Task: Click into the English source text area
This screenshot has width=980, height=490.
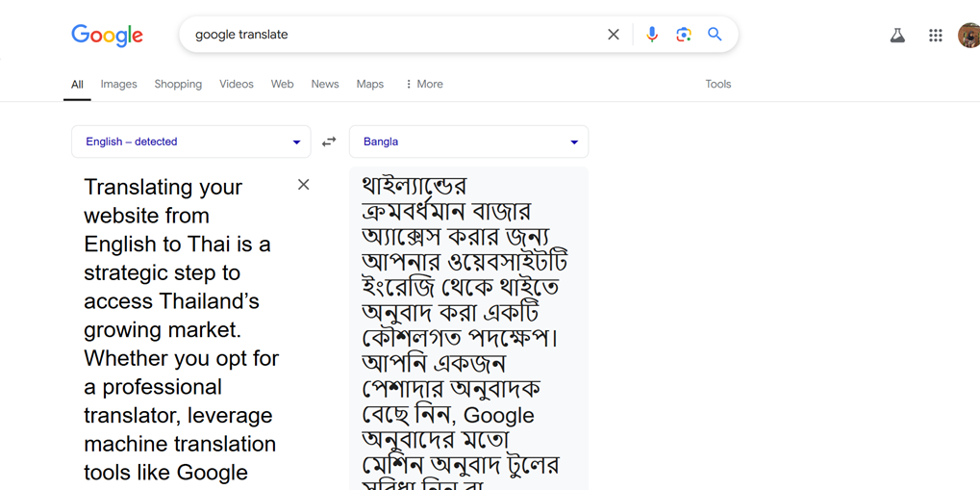Action: [x=181, y=330]
